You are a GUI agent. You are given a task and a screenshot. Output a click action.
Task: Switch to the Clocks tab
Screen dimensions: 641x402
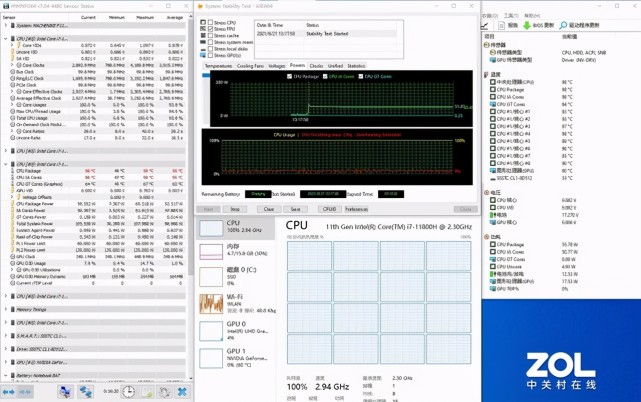tap(316, 66)
